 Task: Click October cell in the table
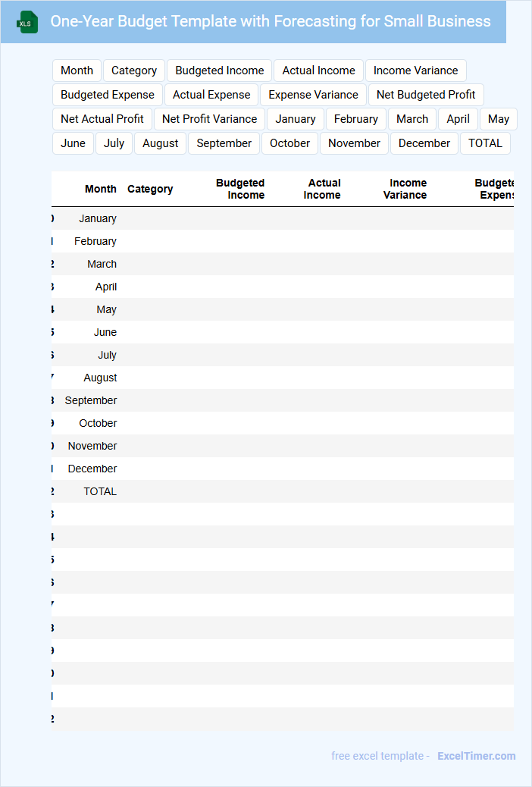tap(98, 423)
